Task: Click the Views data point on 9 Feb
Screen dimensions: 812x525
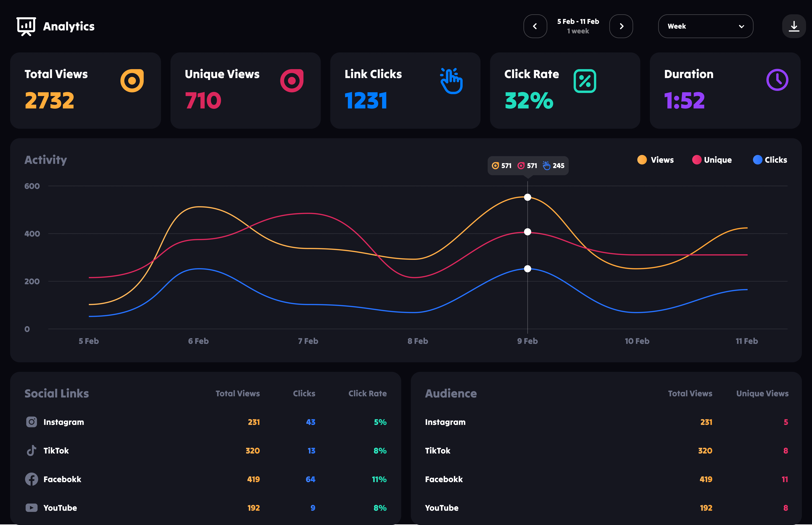Action: click(528, 197)
